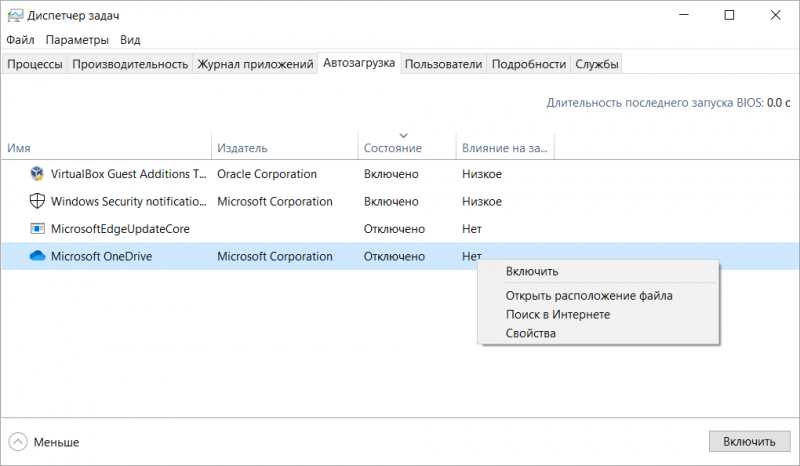The height and width of the screenshot is (466, 800).
Task: Click Низкое impact in Windows Security row
Action: coord(482,202)
